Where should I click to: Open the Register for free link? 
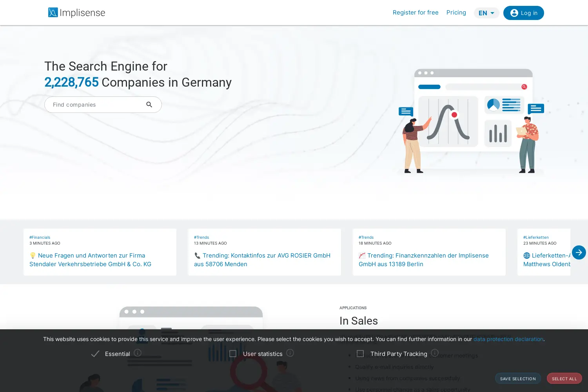416,13
